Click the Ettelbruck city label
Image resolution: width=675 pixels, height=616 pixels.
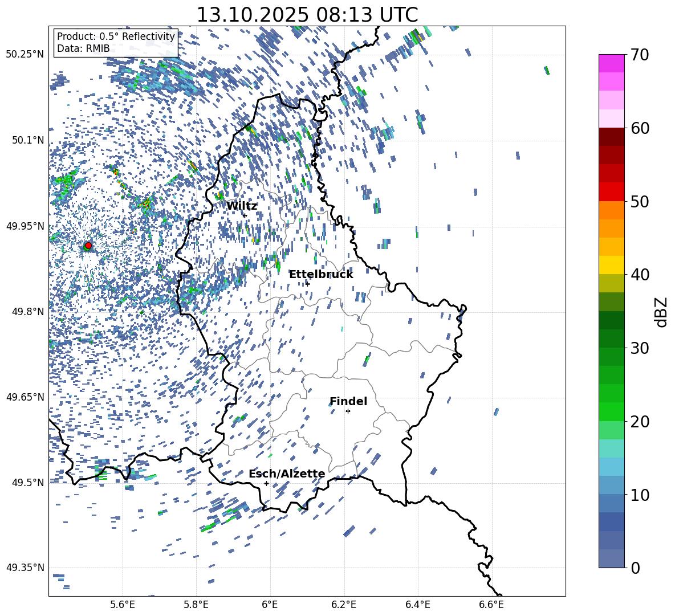[321, 275]
